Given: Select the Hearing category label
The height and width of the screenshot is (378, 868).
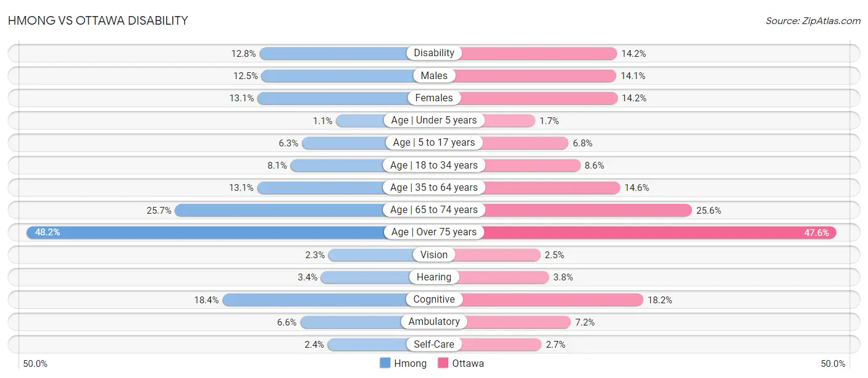Looking at the screenshot, I should pos(434,277).
